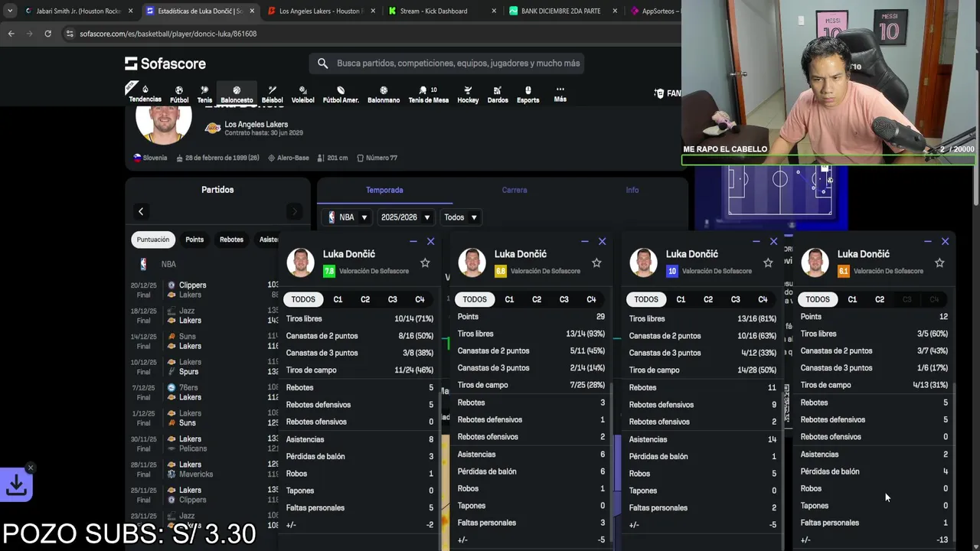Dismiss the download overlay with X
Viewport: 980px width, 551px height.
coord(31,468)
